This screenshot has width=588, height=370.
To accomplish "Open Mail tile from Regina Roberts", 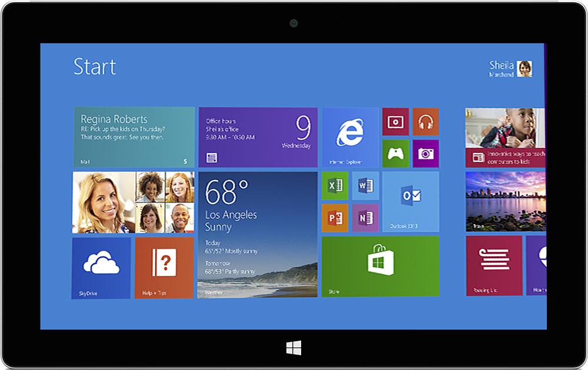I will tap(134, 137).
